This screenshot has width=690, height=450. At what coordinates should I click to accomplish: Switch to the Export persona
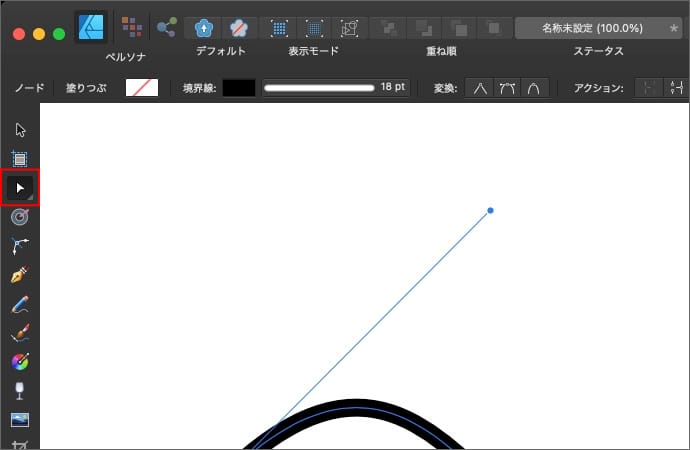[167, 27]
